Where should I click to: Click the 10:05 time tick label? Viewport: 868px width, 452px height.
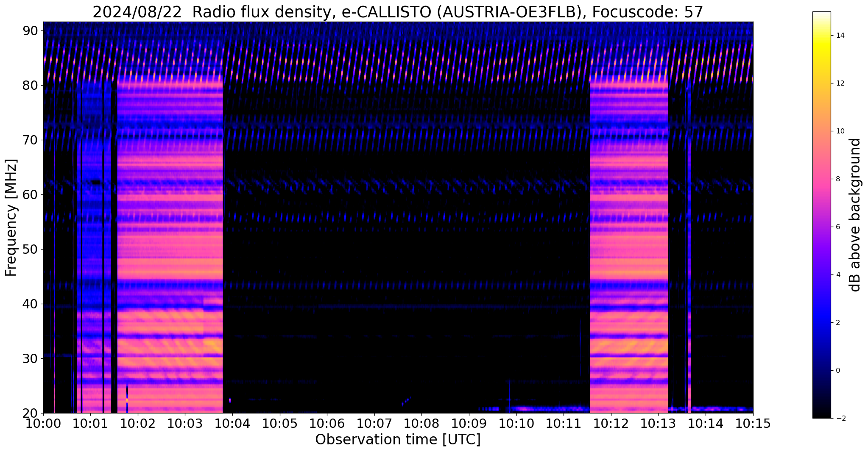click(280, 423)
